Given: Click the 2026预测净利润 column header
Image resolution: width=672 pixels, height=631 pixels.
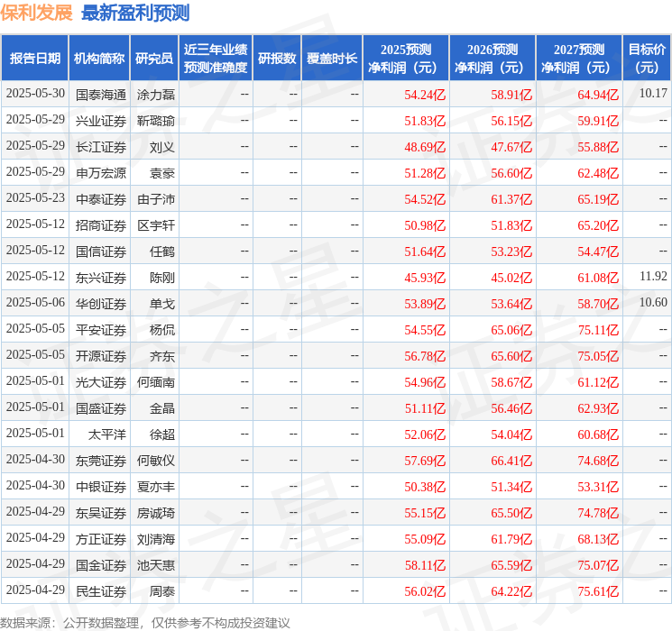Looking at the screenshot, I should tap(492, 59).
